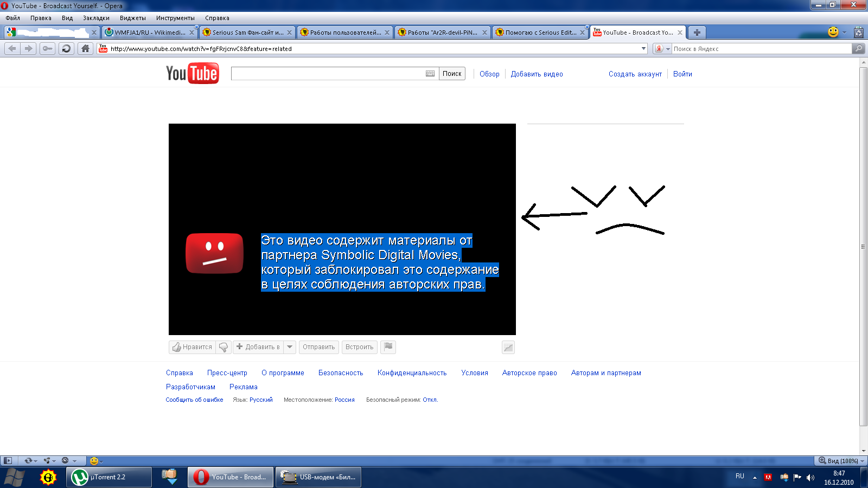
Task: Switch input language via RU indicator
Action: [x=740, y=476]
